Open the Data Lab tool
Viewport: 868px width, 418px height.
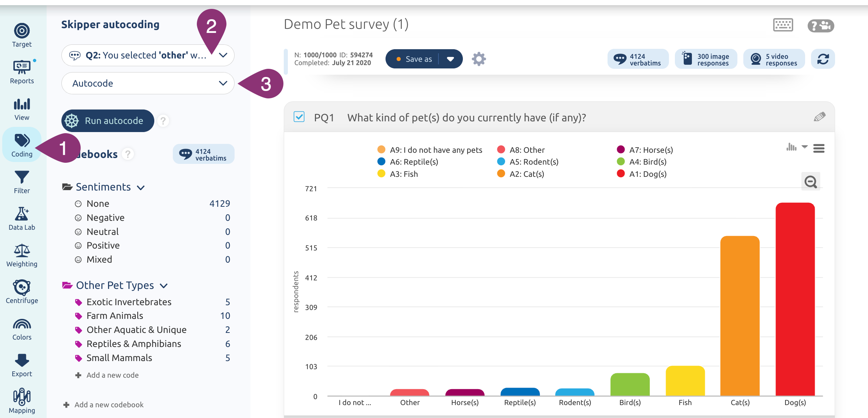(x=22, y=218)
